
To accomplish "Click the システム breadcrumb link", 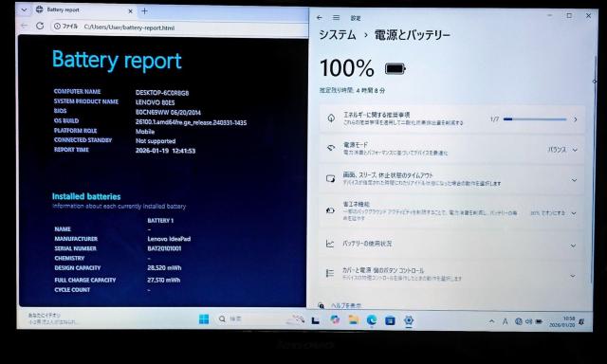I will (x=338, y=35).
